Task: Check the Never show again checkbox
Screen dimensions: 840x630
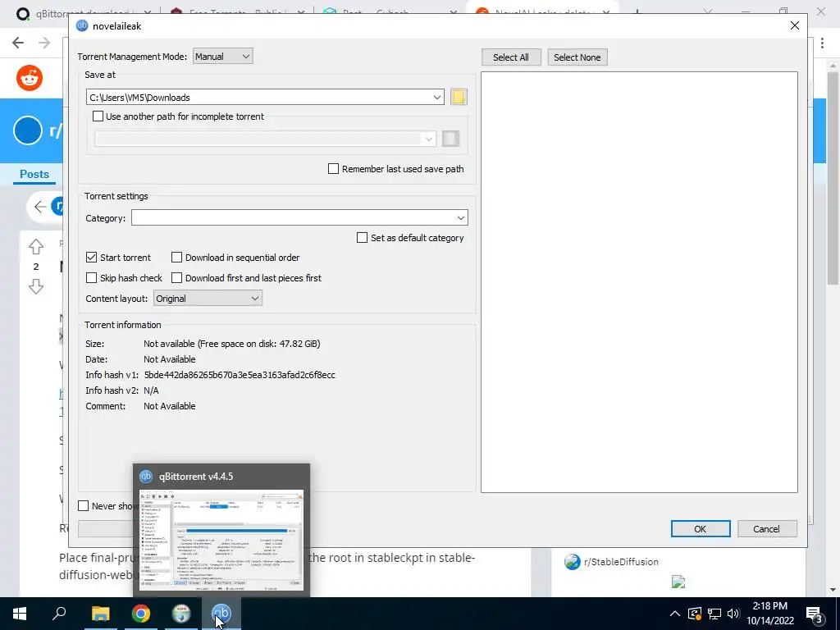Action: [83, 505]
